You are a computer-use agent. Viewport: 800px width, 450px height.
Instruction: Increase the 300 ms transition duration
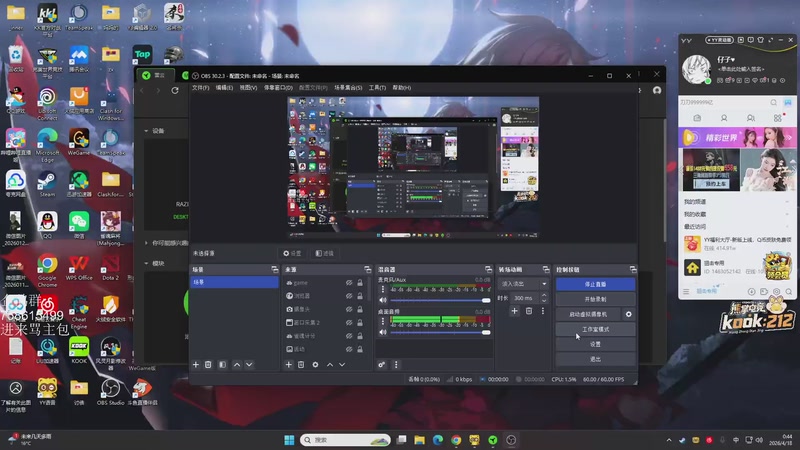point(544,295)
